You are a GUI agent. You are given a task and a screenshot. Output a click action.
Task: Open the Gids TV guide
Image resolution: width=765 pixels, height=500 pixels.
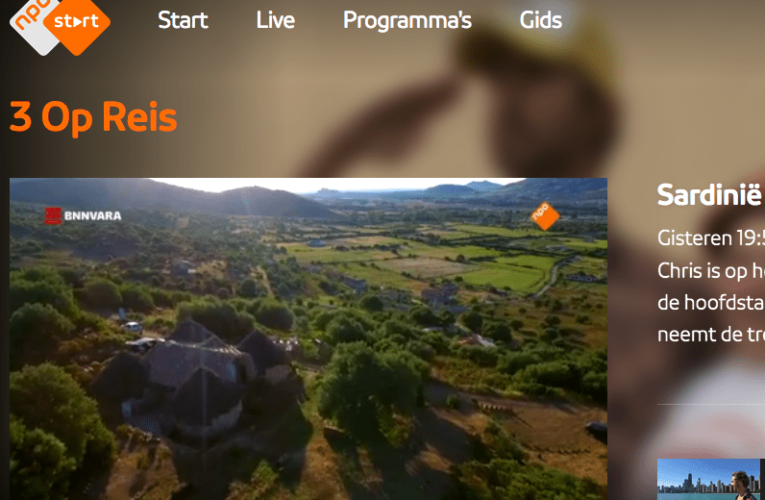pos(541,20)
